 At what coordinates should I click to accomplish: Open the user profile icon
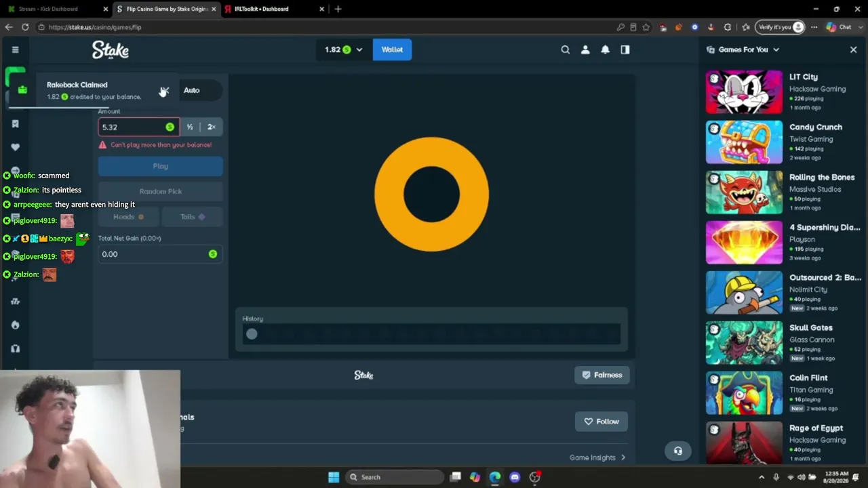tap(585, 49)
